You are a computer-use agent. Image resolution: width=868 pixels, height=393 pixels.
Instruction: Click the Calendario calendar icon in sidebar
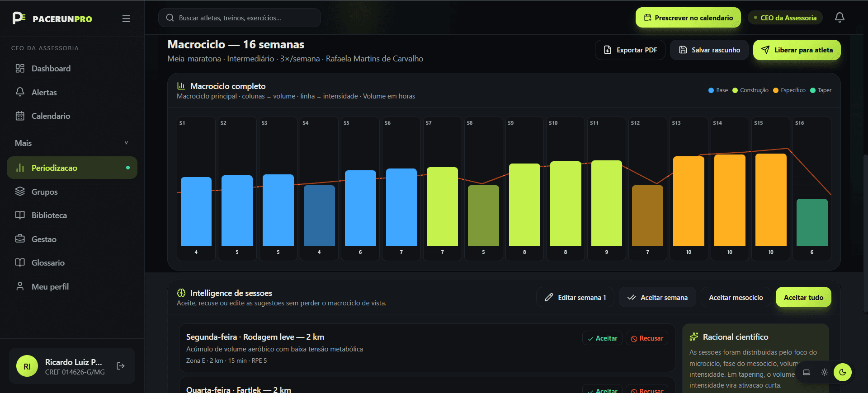pos(20,116)
